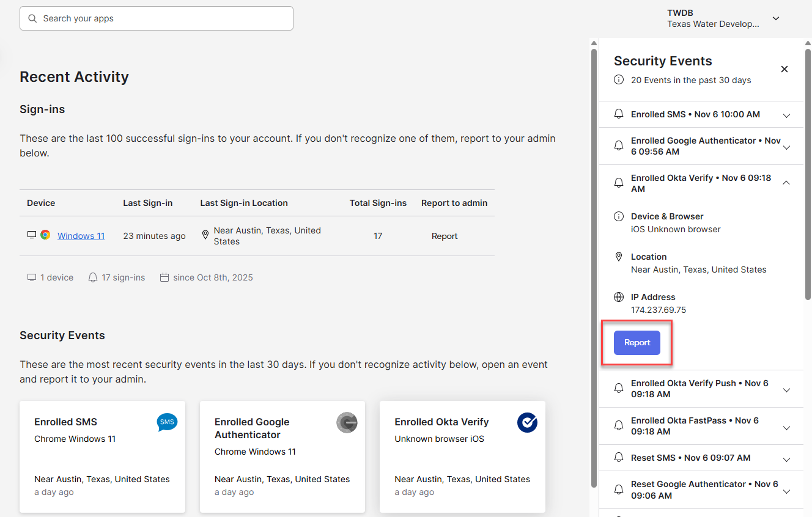Close the Security Events panel
This screenshot has height=517, width=812.
[784, 69]
